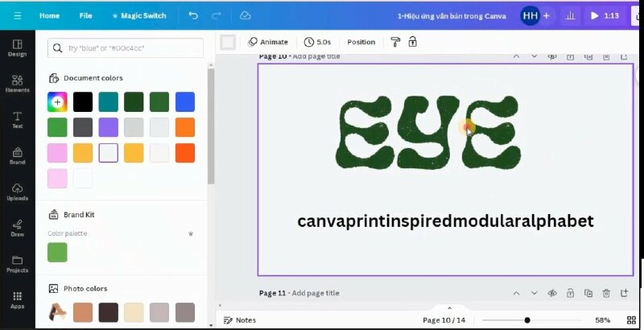
Task: Select the blue document color swatch
Action: (x=185, y=101)
